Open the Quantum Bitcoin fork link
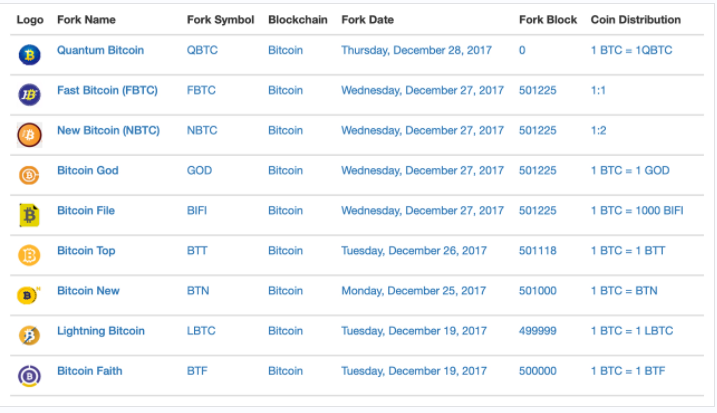This screenshot has width=717, height=413. (x=100, y=50)
